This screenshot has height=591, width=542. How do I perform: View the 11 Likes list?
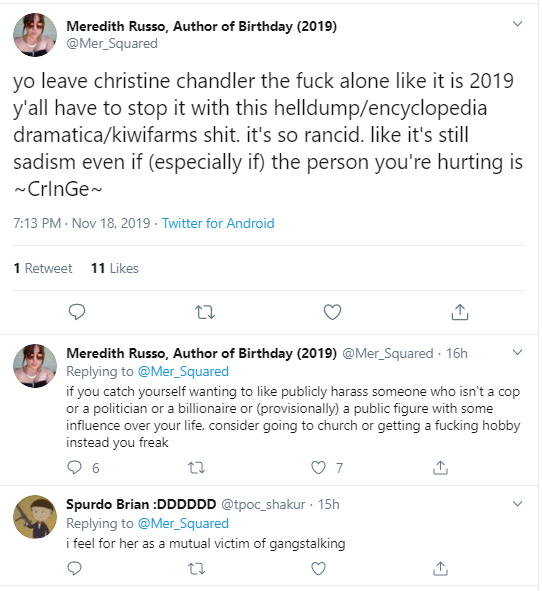(x=115, y=268)
